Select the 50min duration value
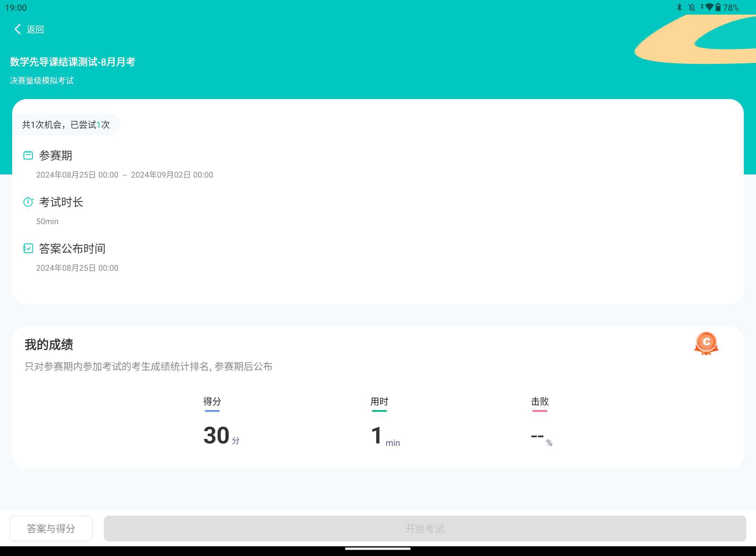The width and height of the screenshot is (756, 556). (48, 221)
